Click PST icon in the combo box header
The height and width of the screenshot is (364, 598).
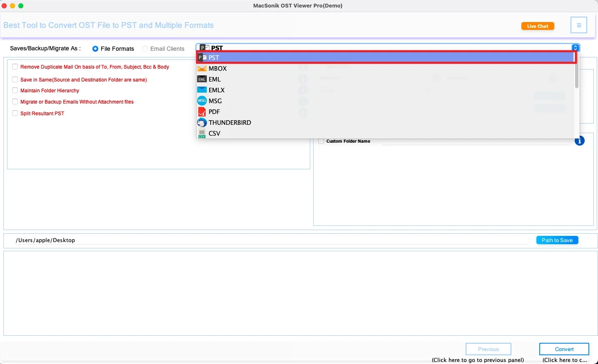click(204, 48)
